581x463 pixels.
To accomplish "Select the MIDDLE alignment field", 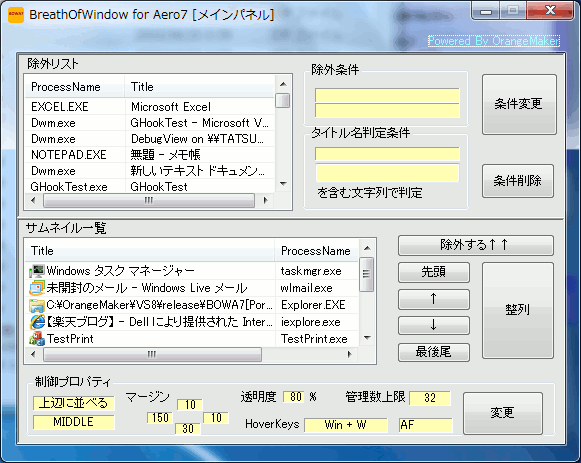I will (73, 422).
